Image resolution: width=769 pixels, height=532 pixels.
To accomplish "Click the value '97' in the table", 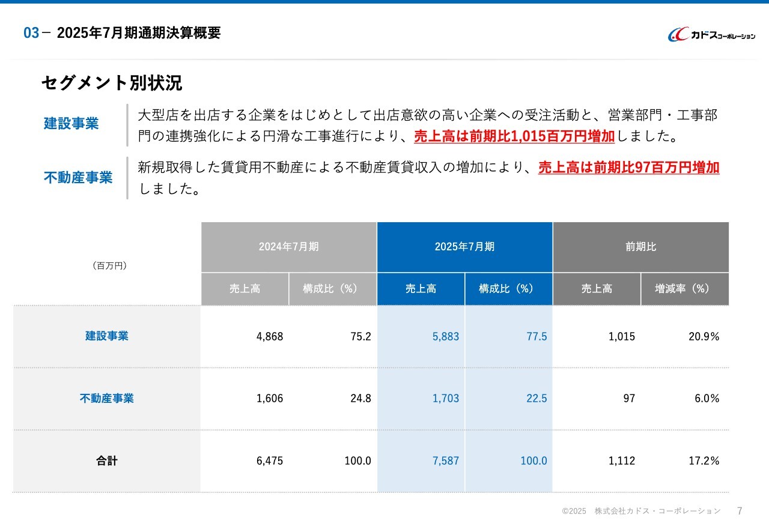I will click(x=629, y=399).
